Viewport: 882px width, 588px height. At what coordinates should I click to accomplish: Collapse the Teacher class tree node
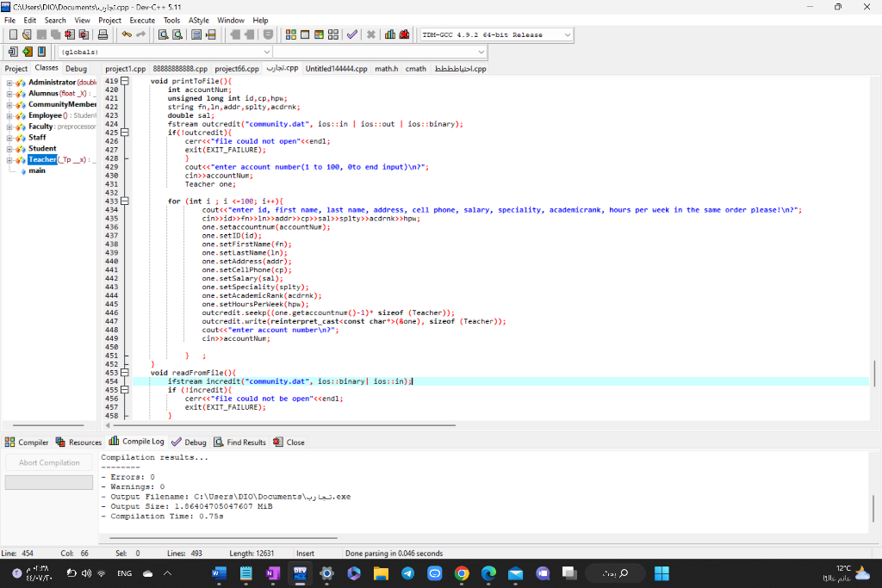click(x=8, y=159)
